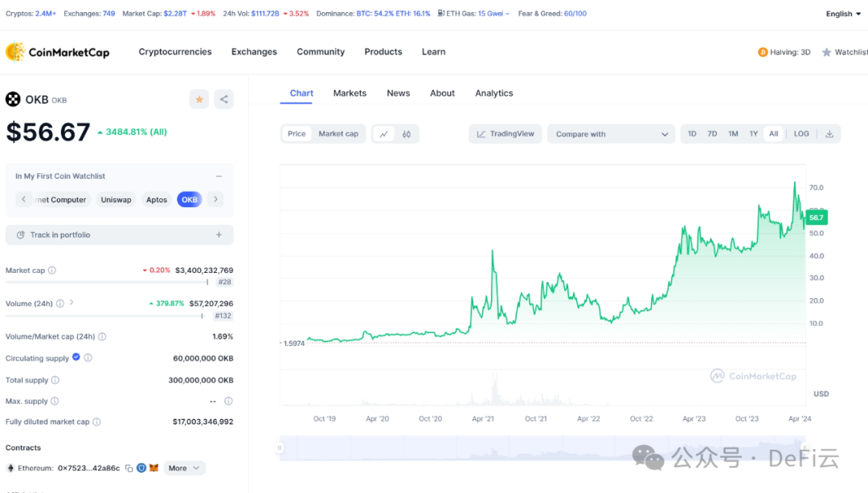Copy the Ethereum contract address

[129, 468]
